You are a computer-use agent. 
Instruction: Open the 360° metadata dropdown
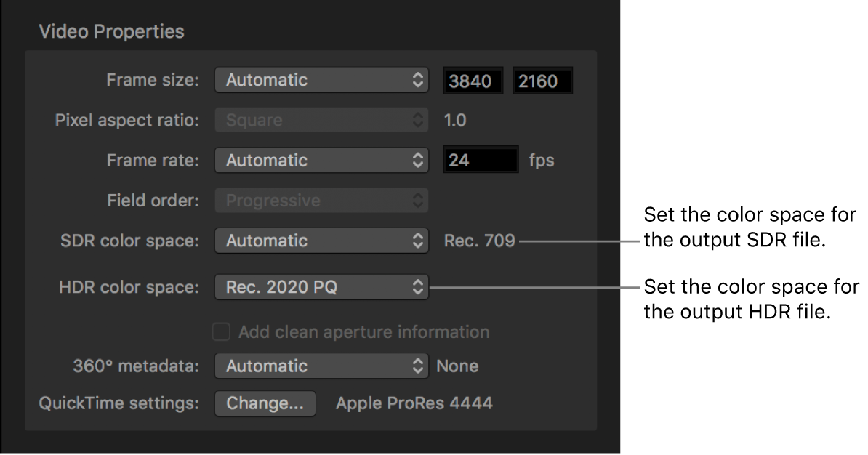[321, 366]
